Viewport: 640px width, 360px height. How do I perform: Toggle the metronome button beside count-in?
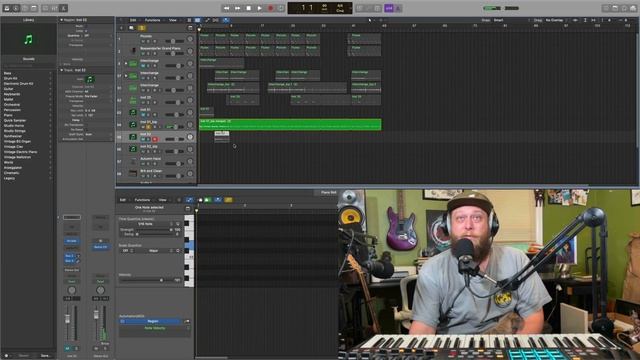tap(398, 8)
